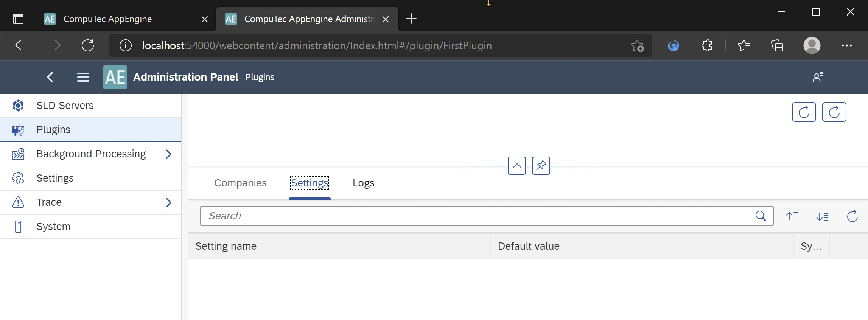Open the user profile menu icon
Viewport: 868px width, 320px height.
pos(818,77)
